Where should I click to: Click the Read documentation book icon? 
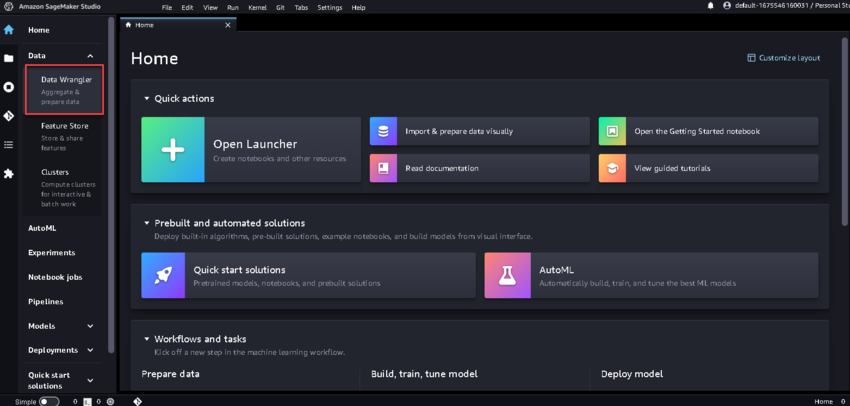383,168
